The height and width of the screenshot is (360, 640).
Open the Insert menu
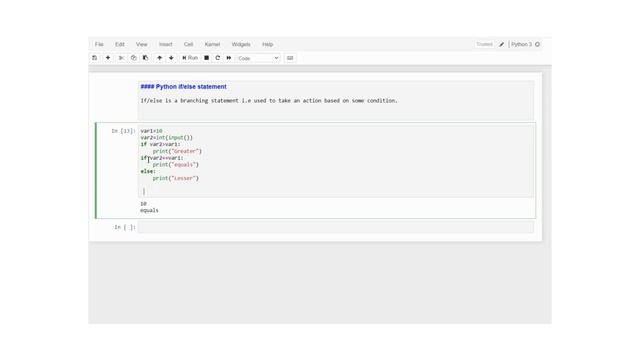166,44
